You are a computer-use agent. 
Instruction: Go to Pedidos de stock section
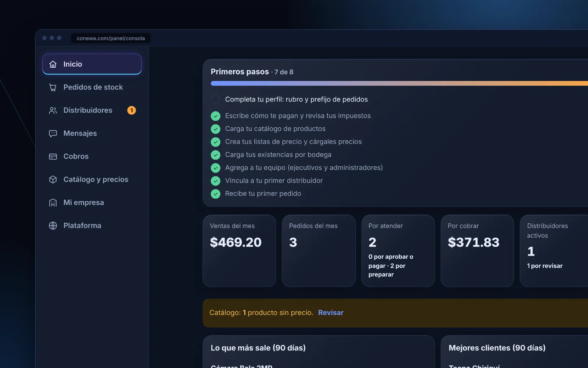coord(92,87)
